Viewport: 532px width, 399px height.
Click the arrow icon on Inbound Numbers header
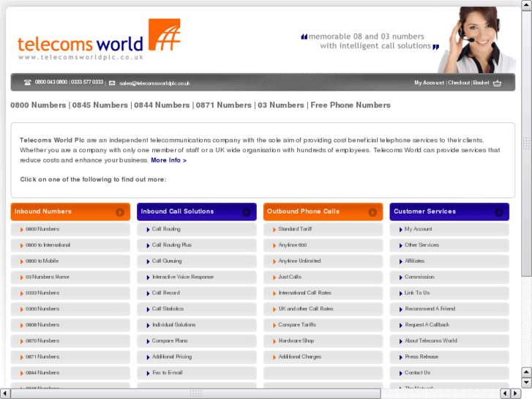click(120, 212)
